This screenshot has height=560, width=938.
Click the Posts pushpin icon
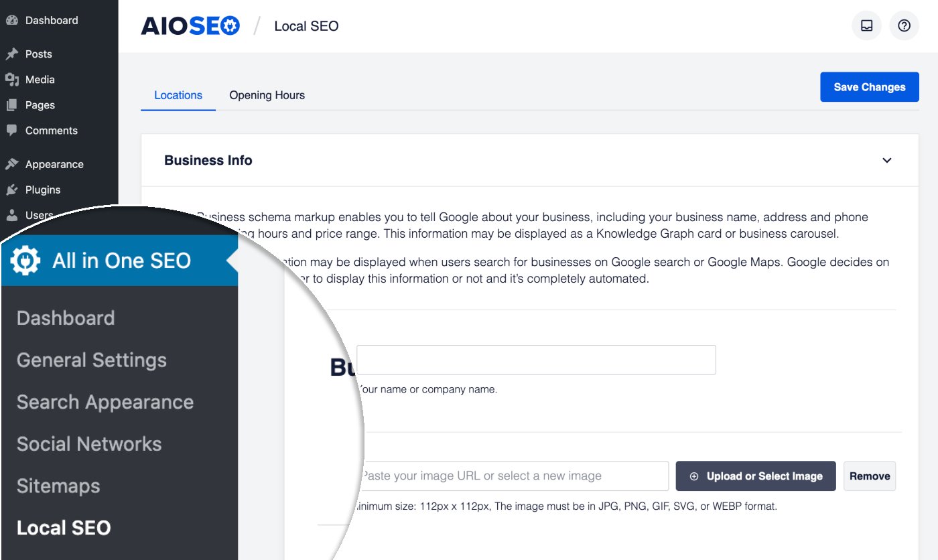[x=11, y=54]
